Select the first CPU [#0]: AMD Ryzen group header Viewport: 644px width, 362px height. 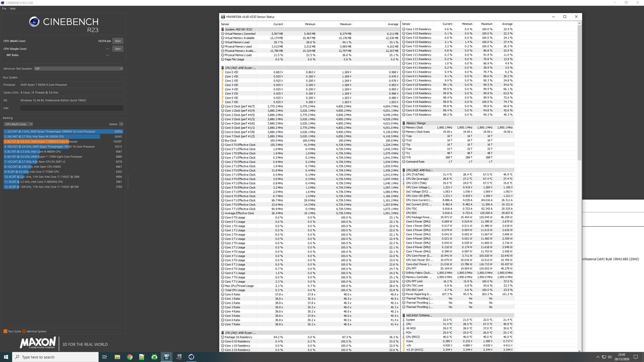[310, 68]
